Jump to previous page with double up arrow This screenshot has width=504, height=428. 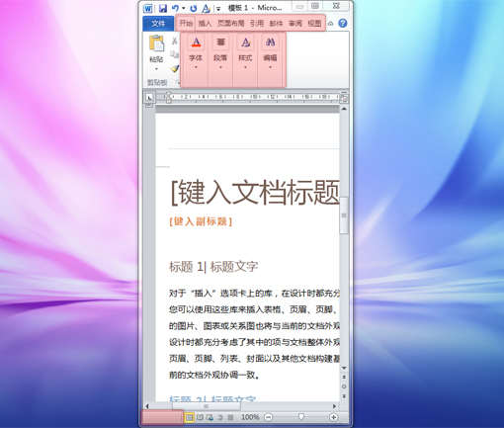[x=344, y=377]
